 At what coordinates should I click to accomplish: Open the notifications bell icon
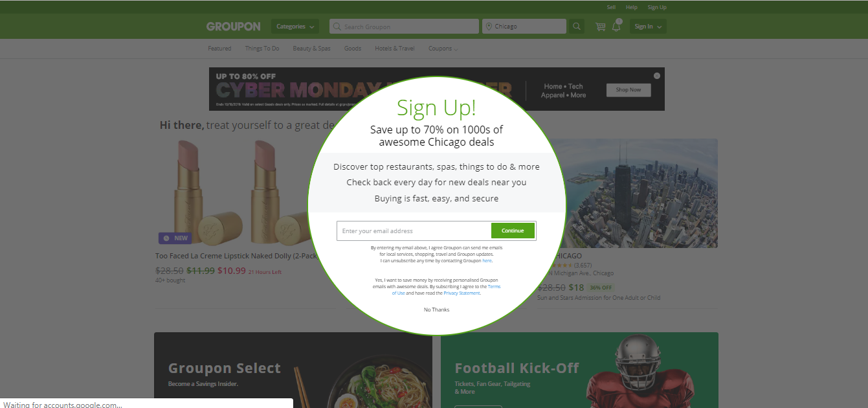(616, 27)
